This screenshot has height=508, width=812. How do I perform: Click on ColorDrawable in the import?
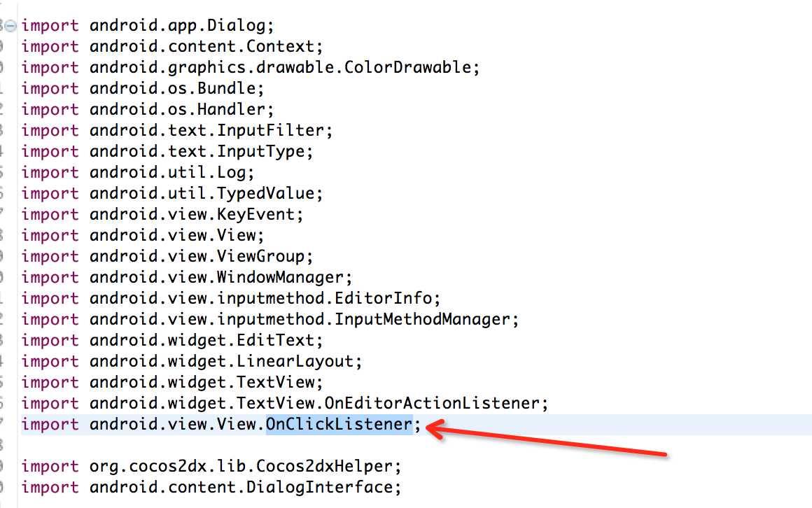pyautogui.click(x=404, y=68)
